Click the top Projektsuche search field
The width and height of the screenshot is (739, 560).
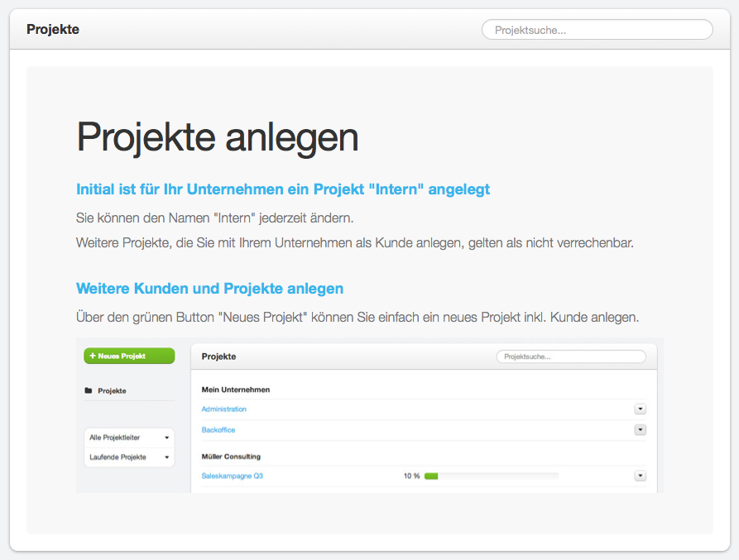click(x=597, y=30)
